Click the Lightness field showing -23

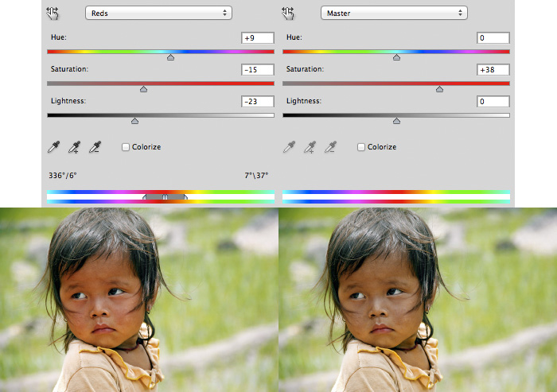pos(257,102)
